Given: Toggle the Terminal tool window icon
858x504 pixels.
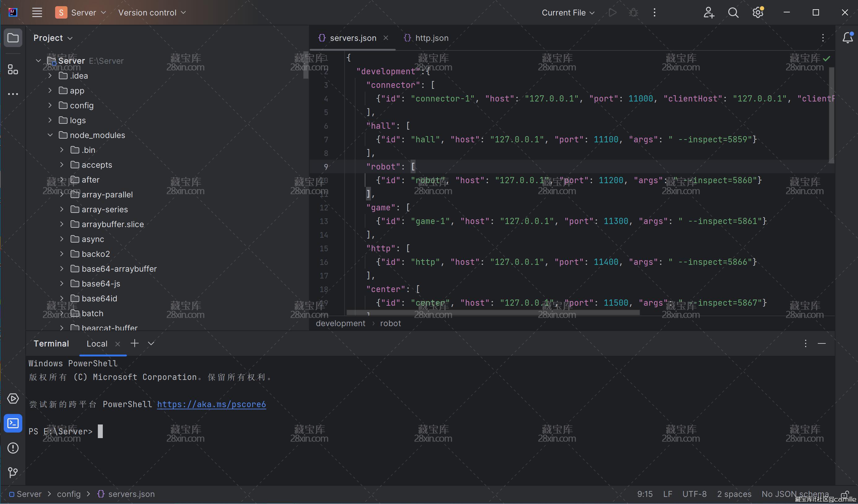Looking at the screenshot, I should coord(13,423).
